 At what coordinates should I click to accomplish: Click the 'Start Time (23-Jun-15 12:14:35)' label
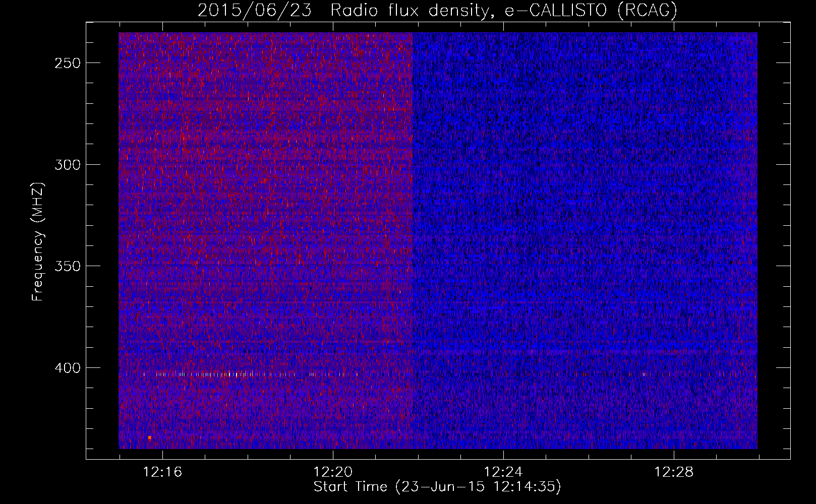point(437,487)
